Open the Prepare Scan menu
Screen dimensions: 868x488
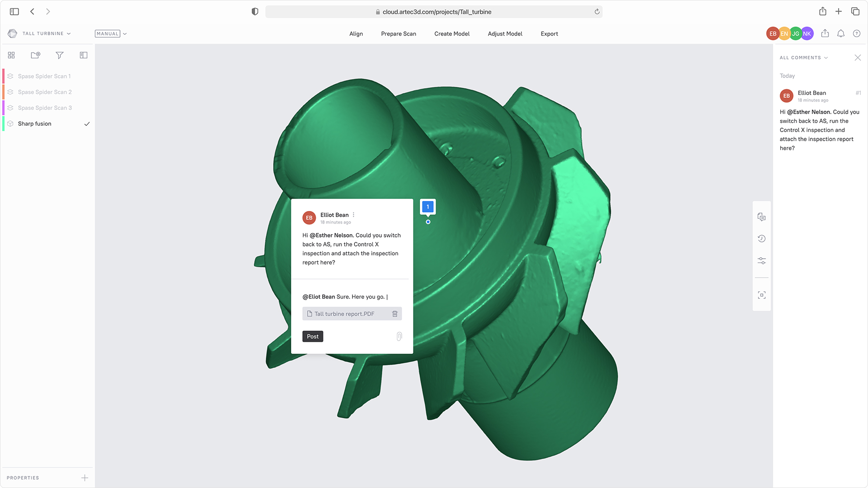398,34
